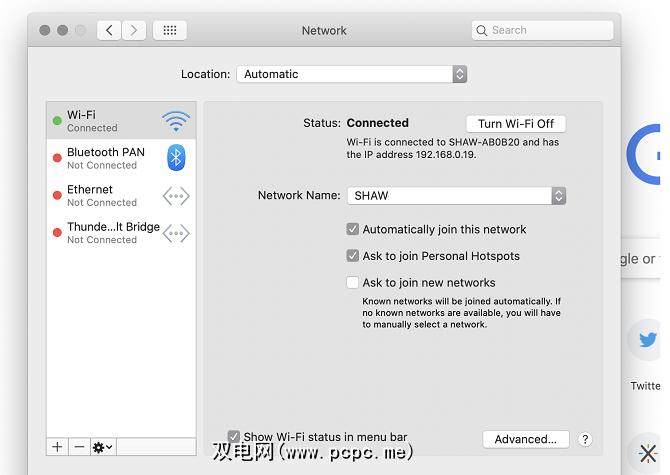The width and height of the screenshot is (670, 475).
Task: Toggle Automatically join this network checkbox
Action: (352, 229)
